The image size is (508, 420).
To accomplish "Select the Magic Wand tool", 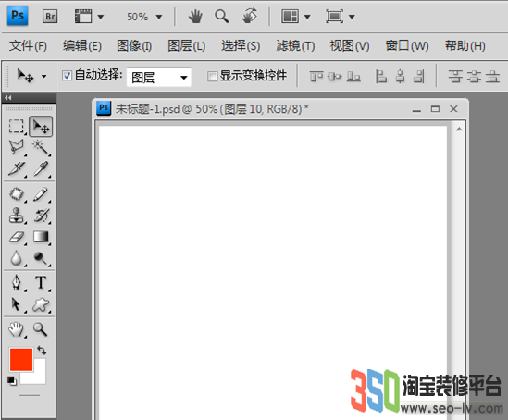I will click(x=41, y=147).
